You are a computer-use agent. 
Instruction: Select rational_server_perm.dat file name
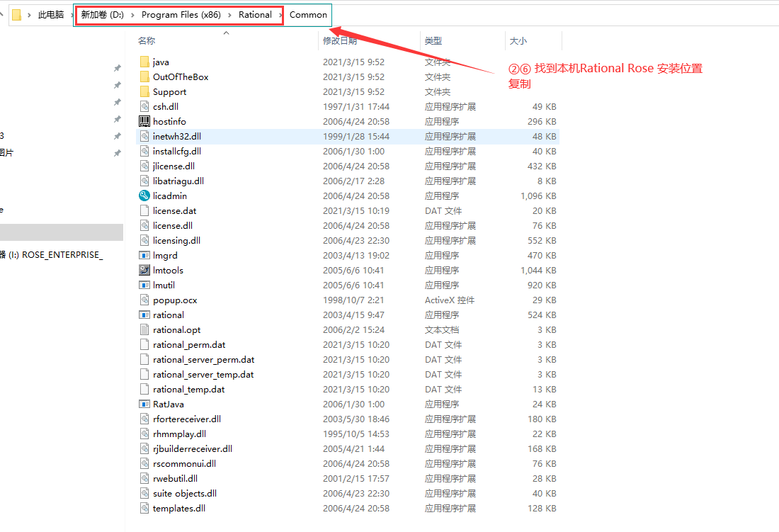204,360
